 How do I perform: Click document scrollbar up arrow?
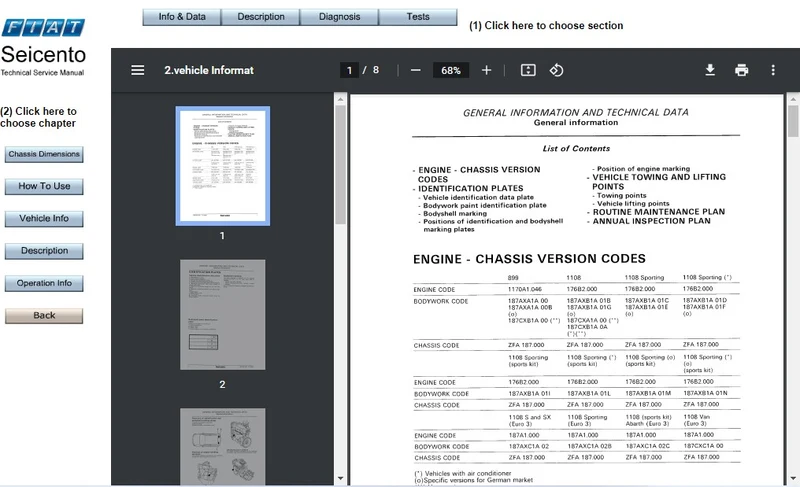click(x=792, y=99)
